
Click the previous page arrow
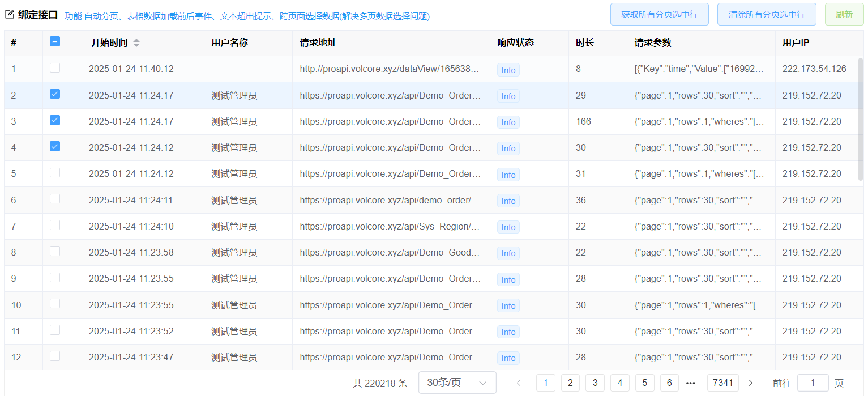(x=518, y=383)
